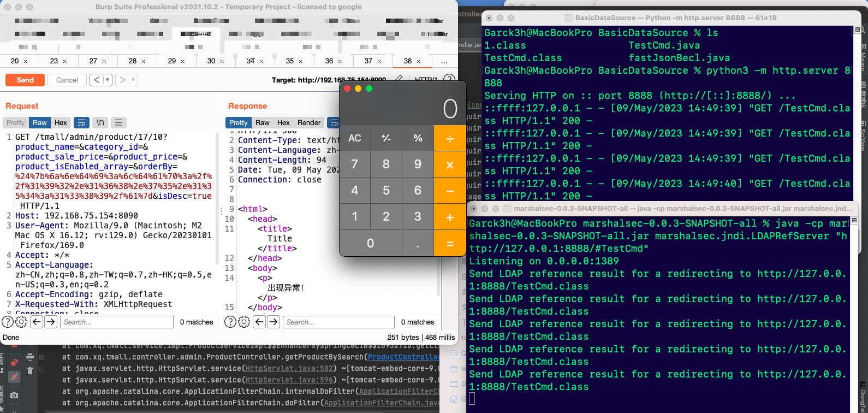The image size is (868, 413).
Task: Open the ProductController link in stack trace
Action: click(x=403, y=357)
